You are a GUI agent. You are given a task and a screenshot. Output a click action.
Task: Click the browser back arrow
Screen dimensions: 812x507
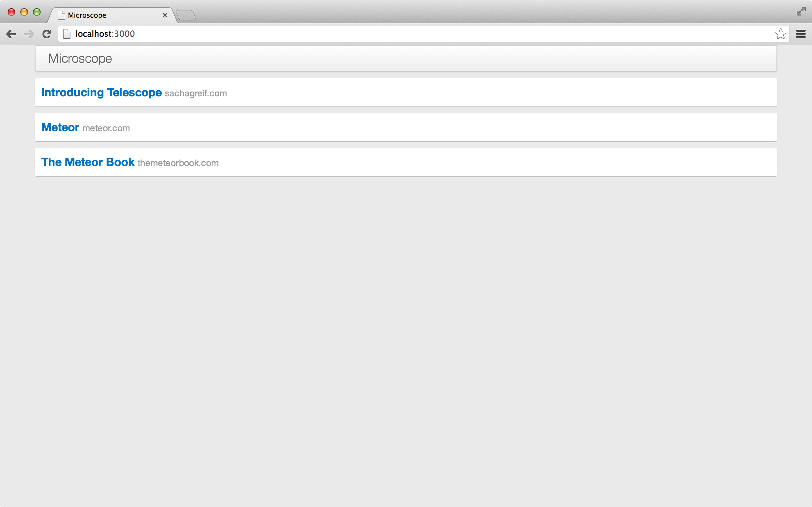11,34
